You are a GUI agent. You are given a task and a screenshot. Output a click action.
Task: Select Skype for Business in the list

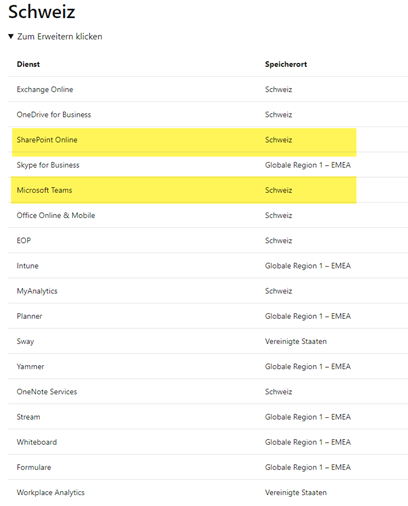pos(48,165)
